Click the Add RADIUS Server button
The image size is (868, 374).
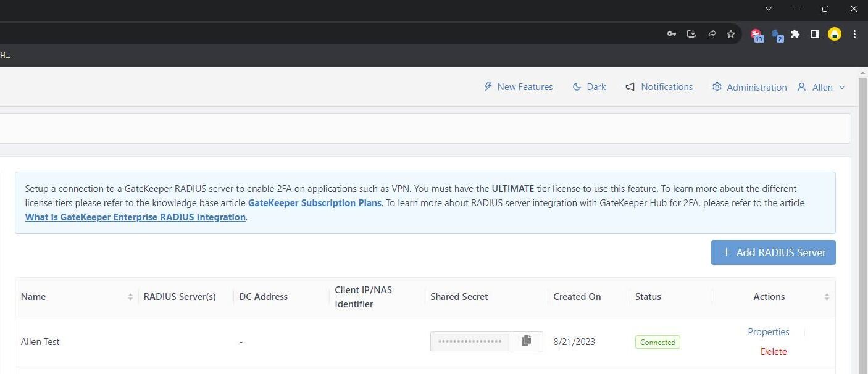point(773,252)
